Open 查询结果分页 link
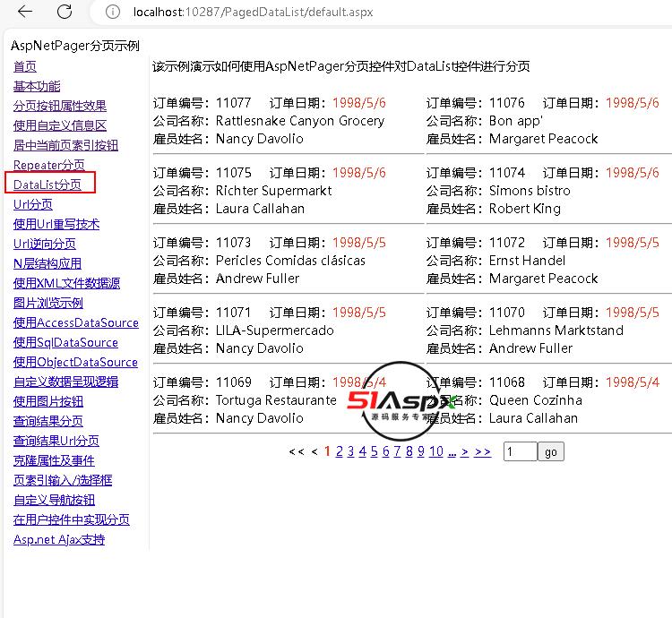 point(48,421)
